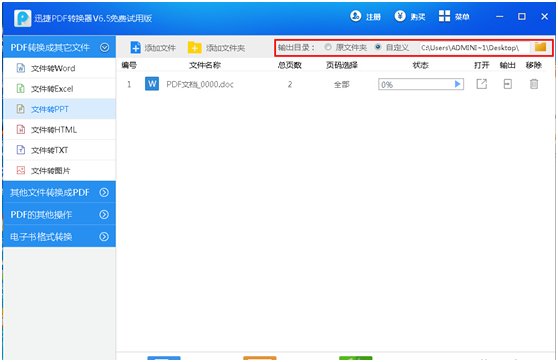Click the 购买 purchase button
Image resolution: width=558 pixels, height=362 pixels.
(x=410, y=16)
